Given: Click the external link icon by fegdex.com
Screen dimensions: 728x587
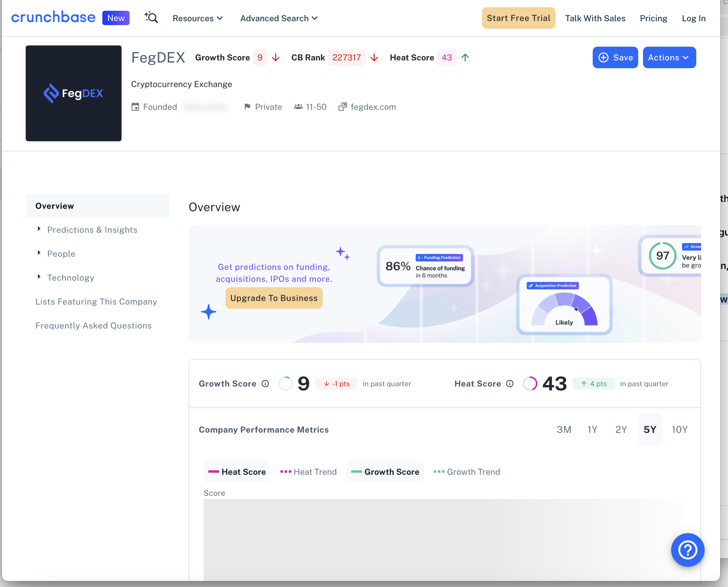Looking at the screenshot, I should click(342, 107).
